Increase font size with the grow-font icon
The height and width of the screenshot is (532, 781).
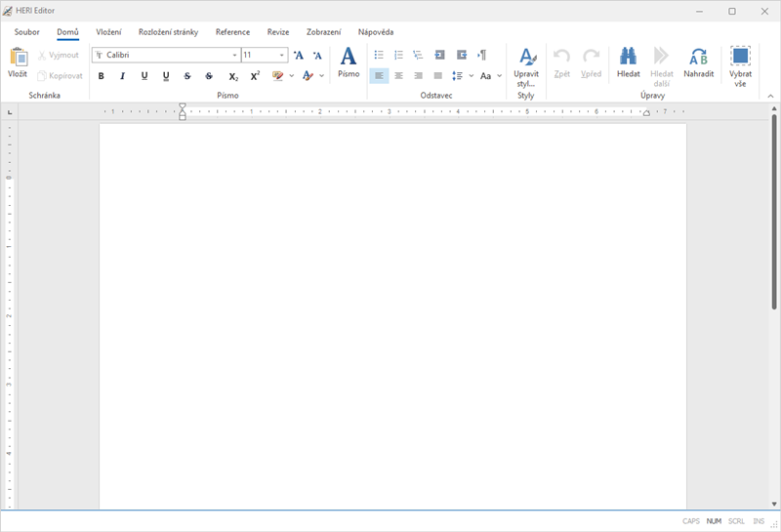tap(299, 55)
